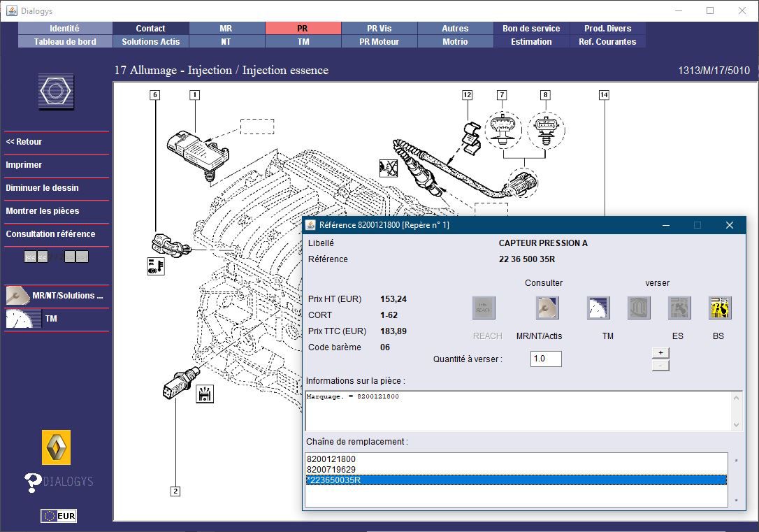Select 8200121800 in replacement chain
This screenshot has width=759, height=532.
click(516, 459)
